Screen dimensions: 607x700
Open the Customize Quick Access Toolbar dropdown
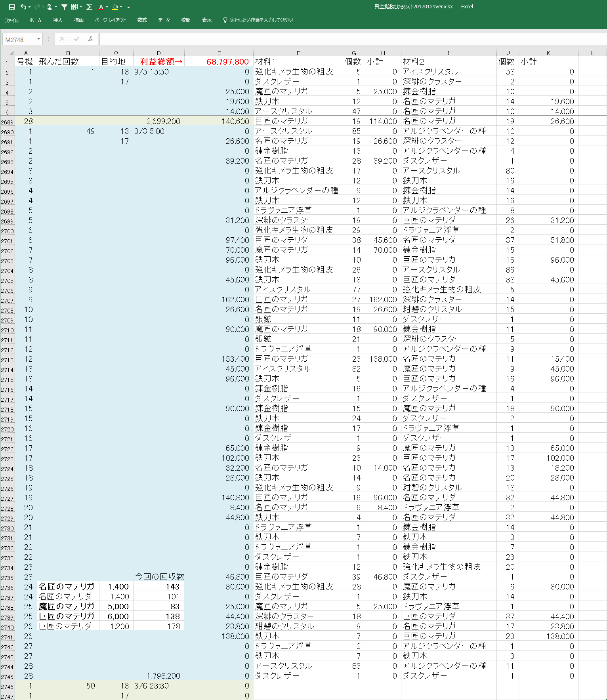[128, 7]
